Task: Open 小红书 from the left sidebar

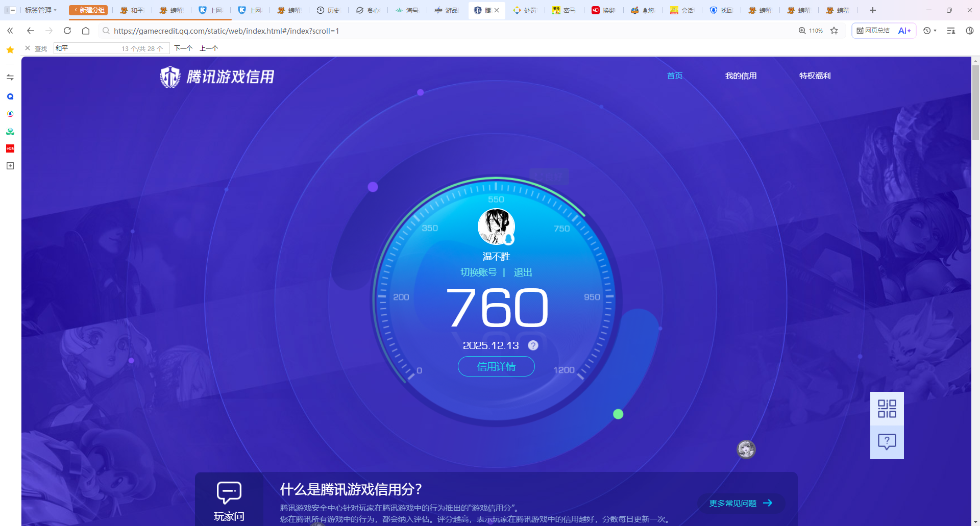Action: (x=10, y=148)
